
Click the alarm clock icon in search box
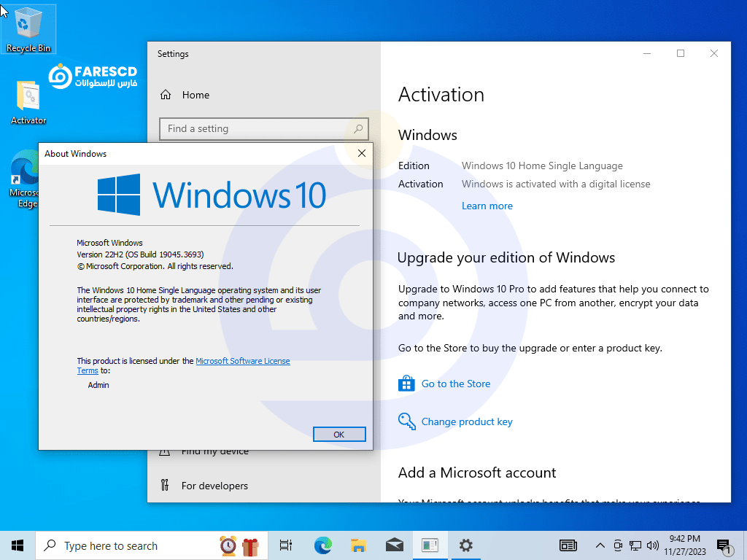coord(228,545)
